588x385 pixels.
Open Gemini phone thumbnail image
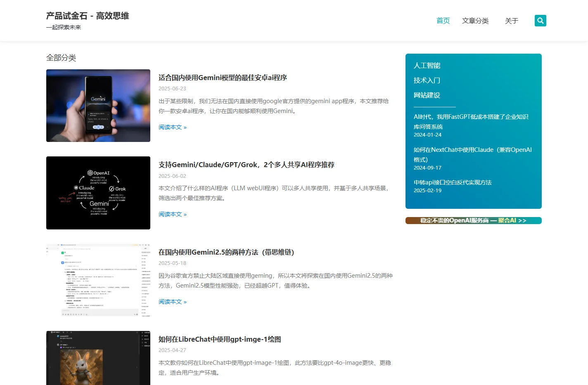click(98, 106)
